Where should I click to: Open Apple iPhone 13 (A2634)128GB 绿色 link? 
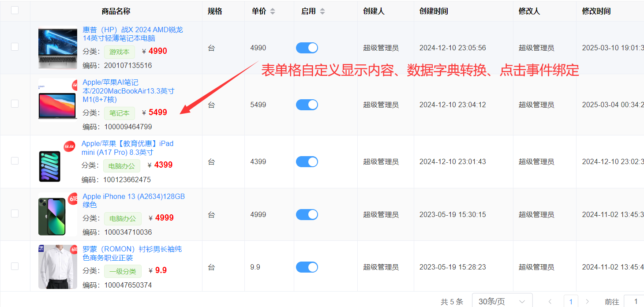(x=134, y=201)
